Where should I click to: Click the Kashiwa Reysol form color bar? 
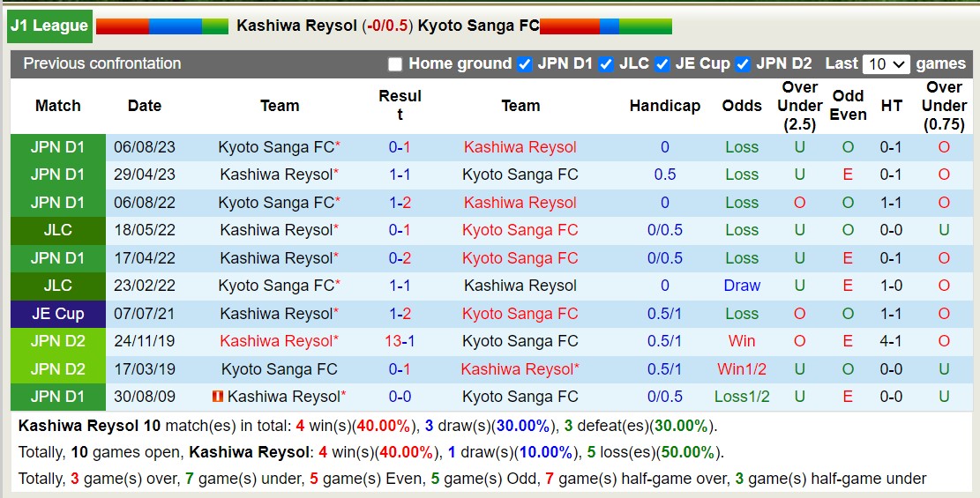click(x=162, y=26)
